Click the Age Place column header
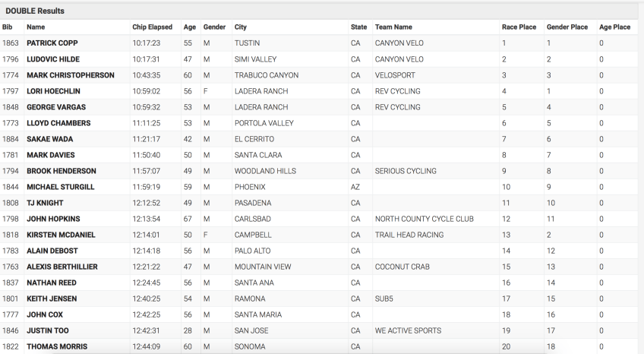644x354 pixels. [x=614, y=27]
